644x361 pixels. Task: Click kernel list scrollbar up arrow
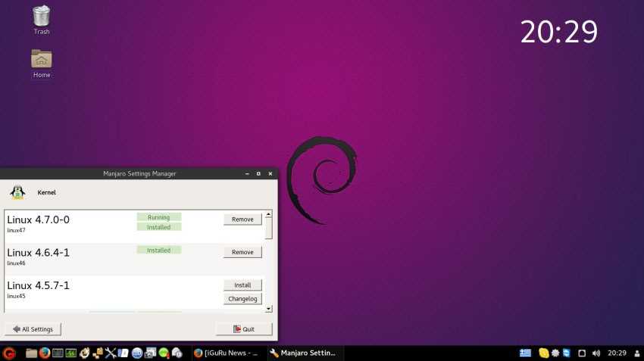click(x=269, y=214)
